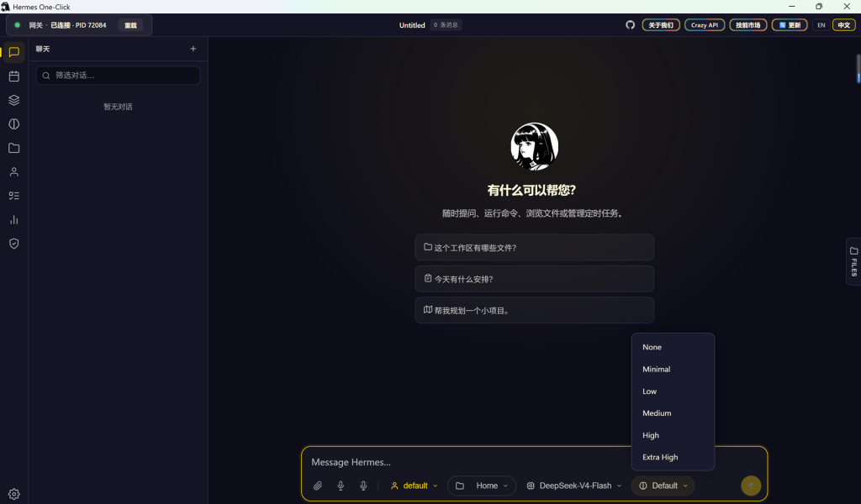The width and height of the screenshot is (861, 504).
Task: Click the second microphone icon
Action: pos(363,486)
